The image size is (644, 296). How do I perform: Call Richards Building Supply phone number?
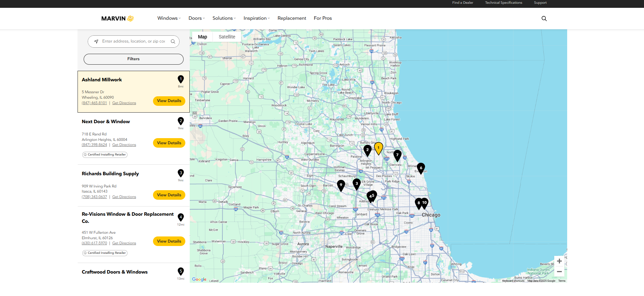(94, 197)
